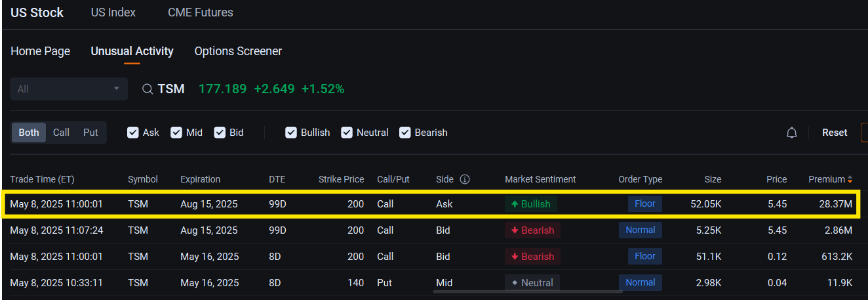Image resolution: width=868 pixels, height=300 pixels.
Task: Click the Normal tag in the 140 Put row
Action: (640, 282)
